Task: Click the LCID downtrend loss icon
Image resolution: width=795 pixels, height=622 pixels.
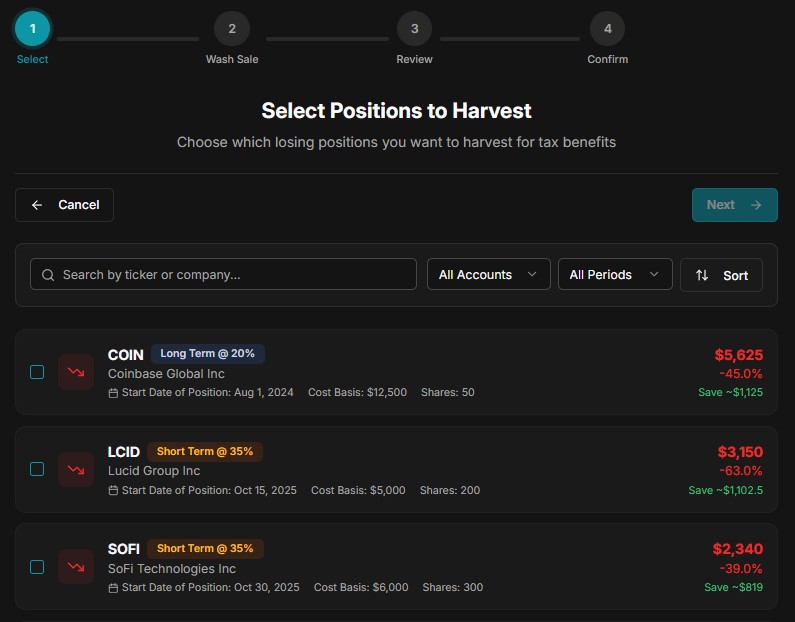Action: 76,469
